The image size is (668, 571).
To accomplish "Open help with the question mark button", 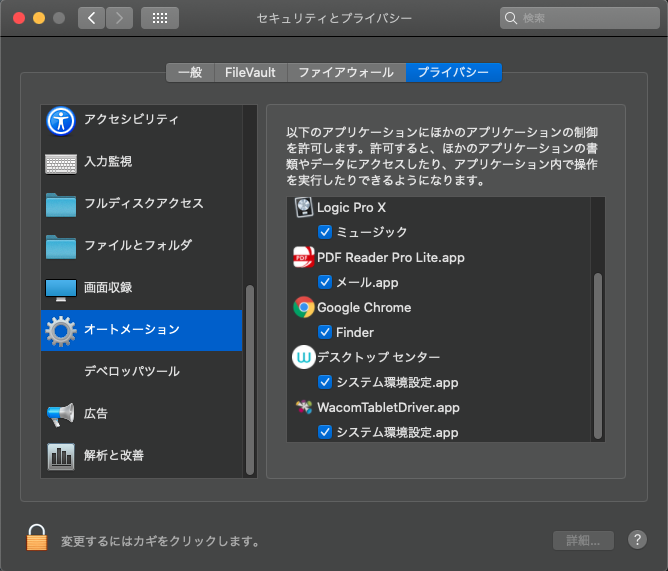I will (637, 539).
